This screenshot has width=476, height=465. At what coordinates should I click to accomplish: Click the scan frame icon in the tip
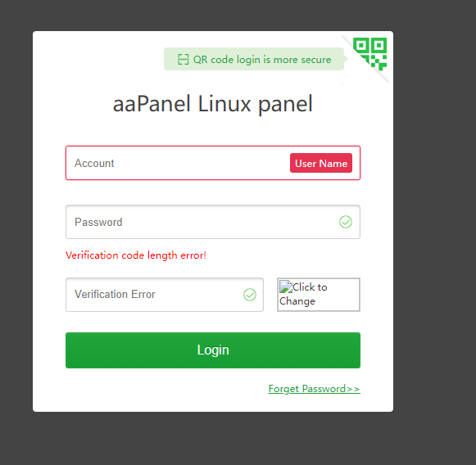click(x=183, y=60)
